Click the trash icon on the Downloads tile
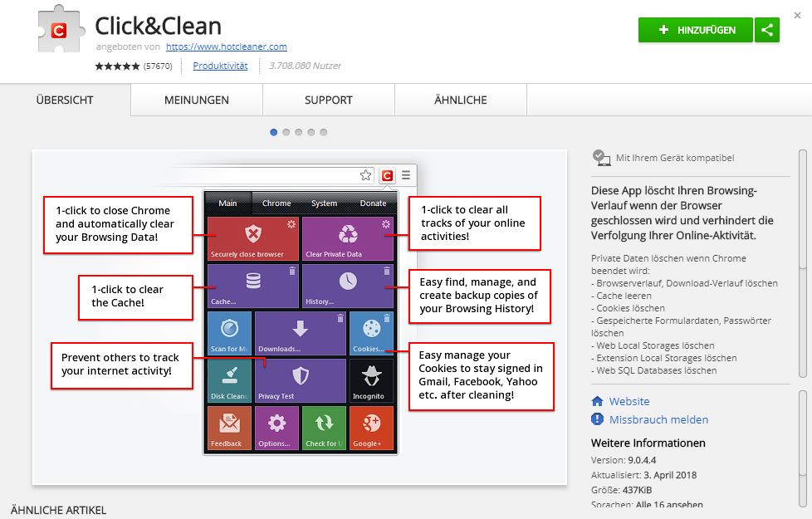 340,318
